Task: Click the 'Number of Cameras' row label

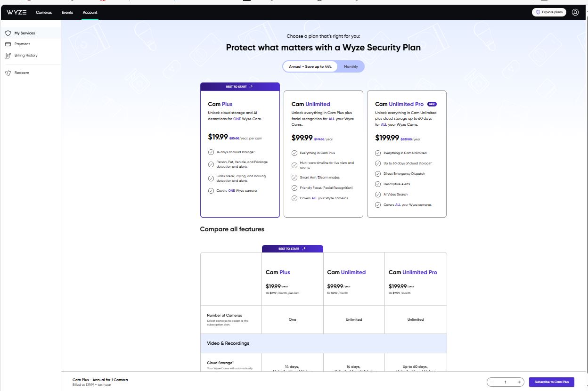Action: point(224,316)
